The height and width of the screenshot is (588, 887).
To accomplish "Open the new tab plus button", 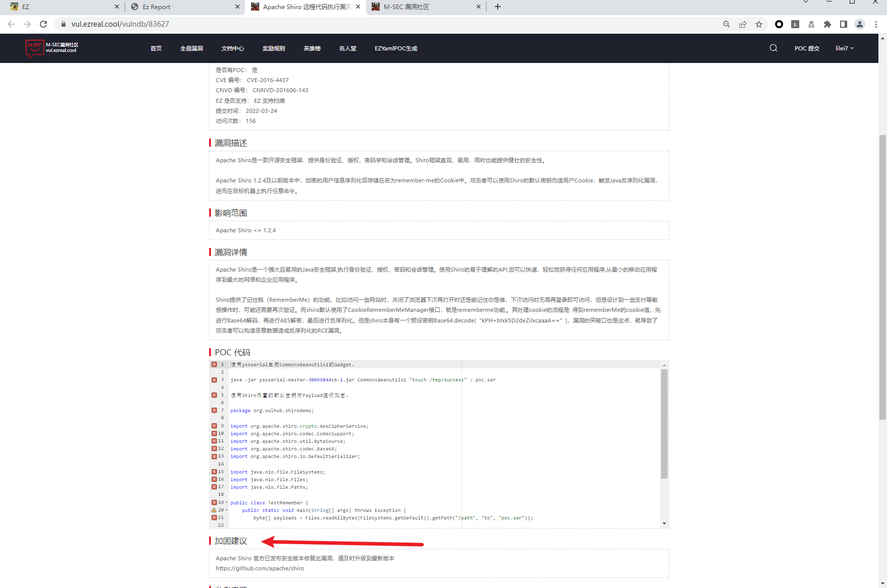I will 498,7.
